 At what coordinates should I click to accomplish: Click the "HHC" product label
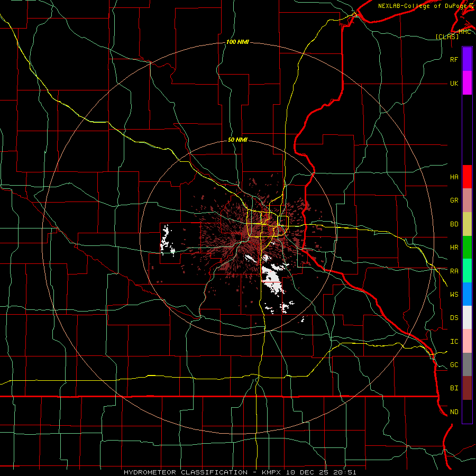[464, 31]
